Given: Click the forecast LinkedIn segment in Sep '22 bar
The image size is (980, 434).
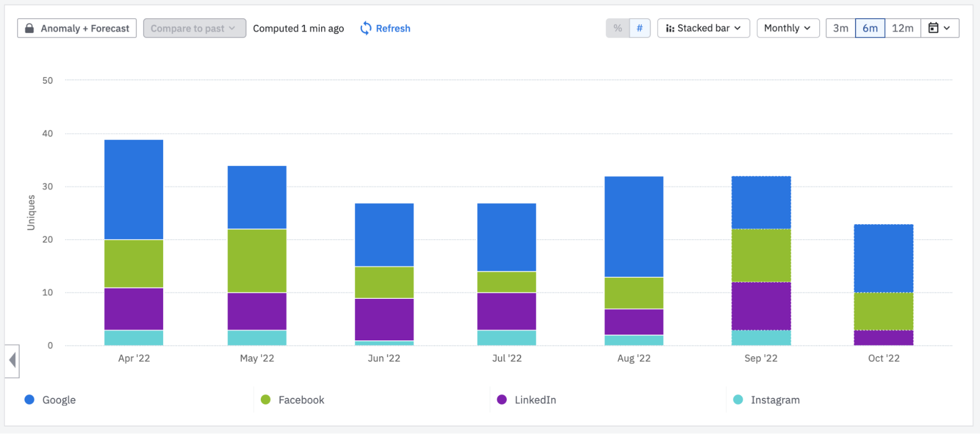Looking at the screenshot, I should (x=761, y=306).
